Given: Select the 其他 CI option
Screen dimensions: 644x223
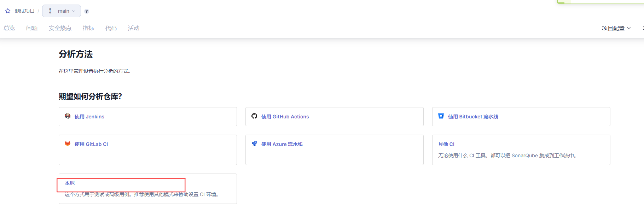Looking at the screenshot, I should [x=521, y=150].
